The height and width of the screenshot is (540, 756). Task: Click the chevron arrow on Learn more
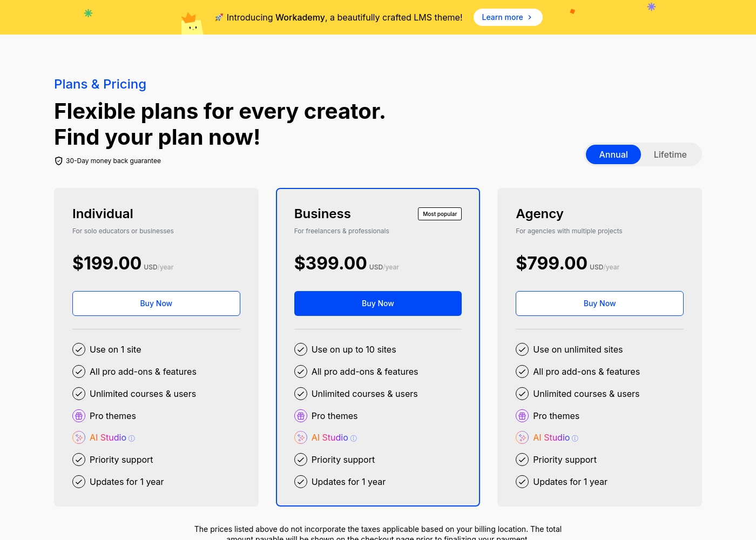530,17
